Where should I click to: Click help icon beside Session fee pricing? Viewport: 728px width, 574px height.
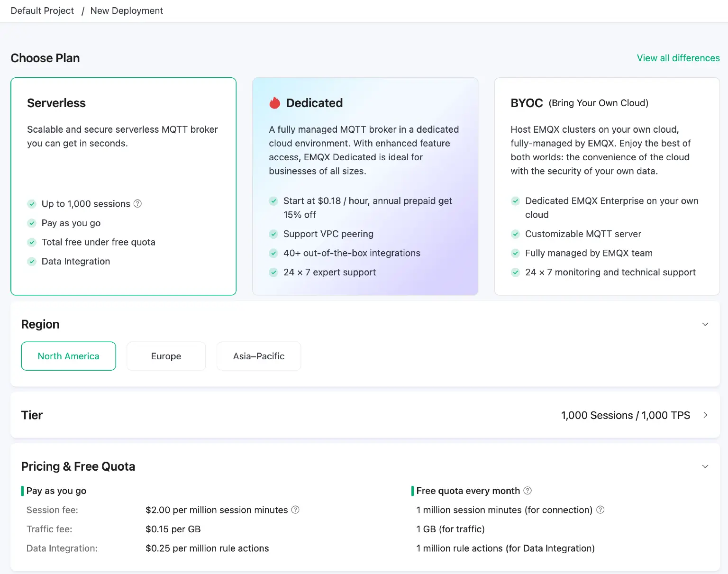coord(295,510)
